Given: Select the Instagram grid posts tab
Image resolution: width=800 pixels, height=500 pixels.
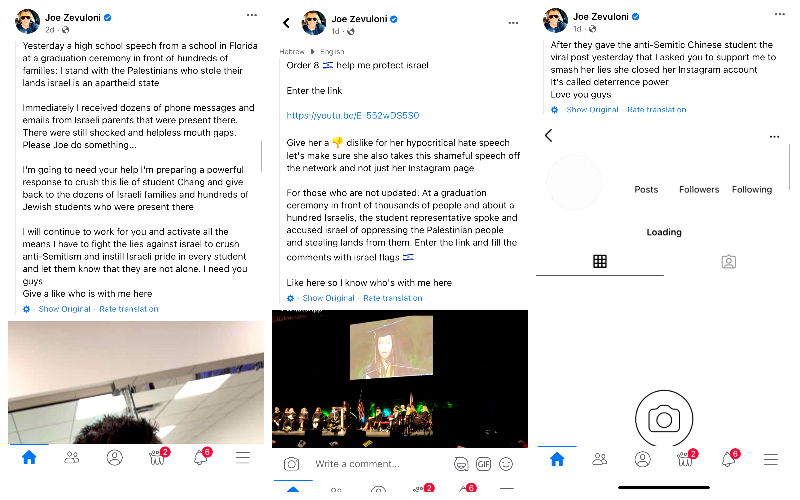Looking at the screenshot, I should pos(600,262).
